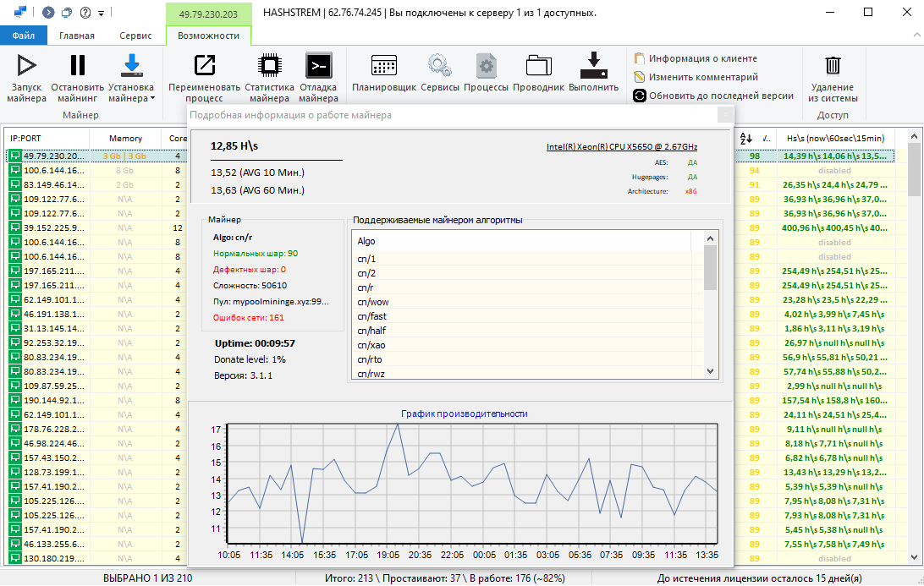Click monitor icon of 130.180.219.... row

[15, 558]
